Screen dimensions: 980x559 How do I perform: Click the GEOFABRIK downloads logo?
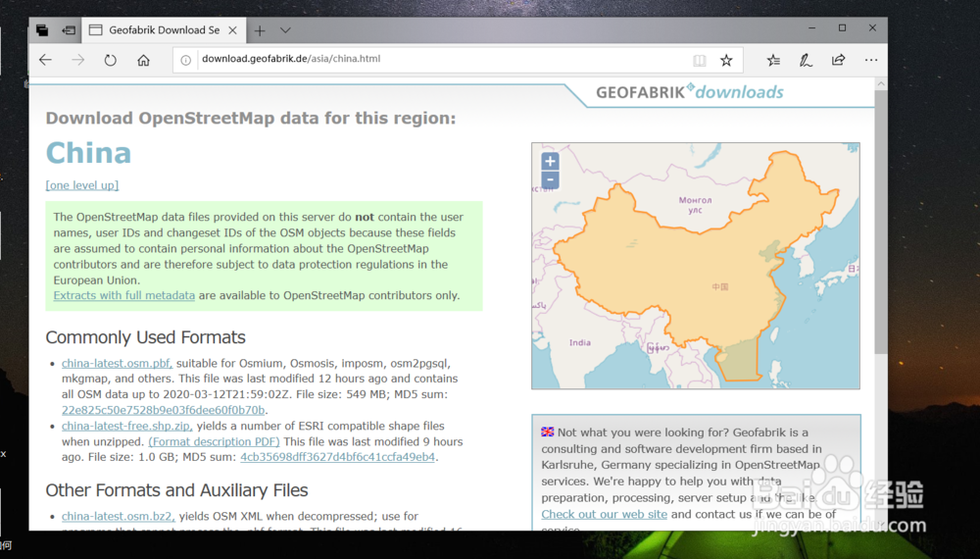coord(689,92)
